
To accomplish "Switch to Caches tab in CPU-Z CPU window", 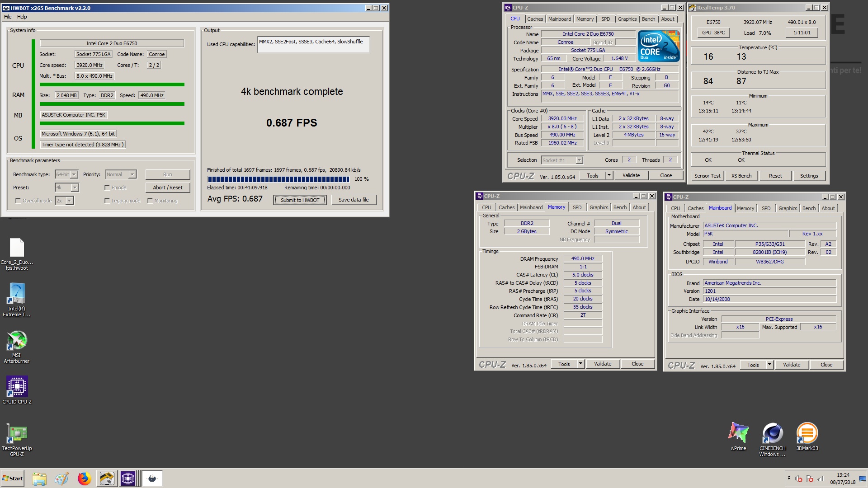I will 535,19.
